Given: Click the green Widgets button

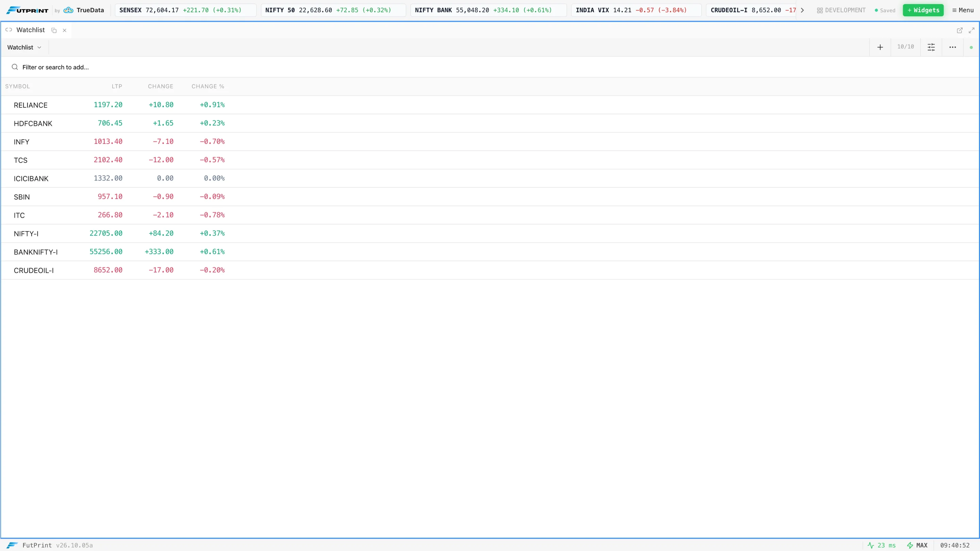Looking at the screenshot, I should tap(923, 10).
